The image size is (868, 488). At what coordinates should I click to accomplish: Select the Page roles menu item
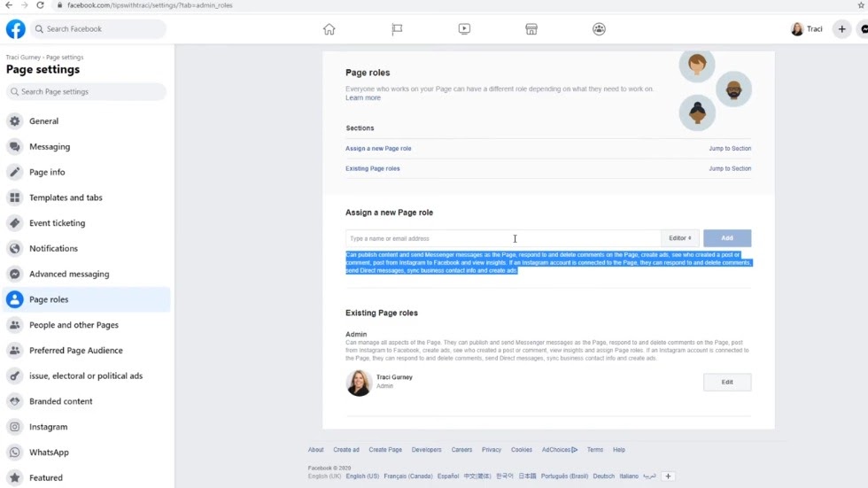87,299
